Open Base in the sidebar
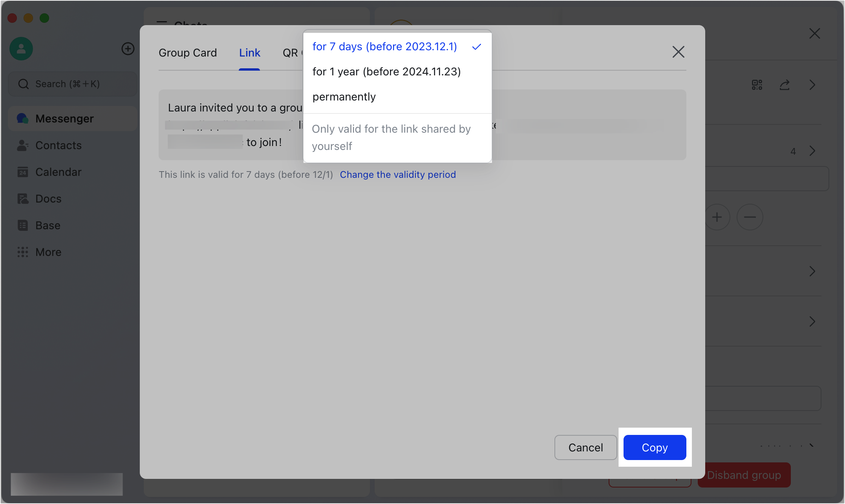 coord(73,225)
